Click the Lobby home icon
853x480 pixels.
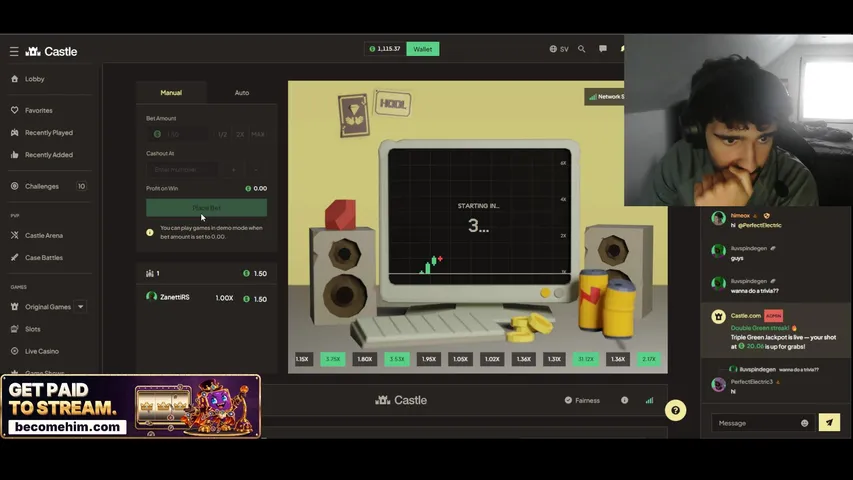15,79
